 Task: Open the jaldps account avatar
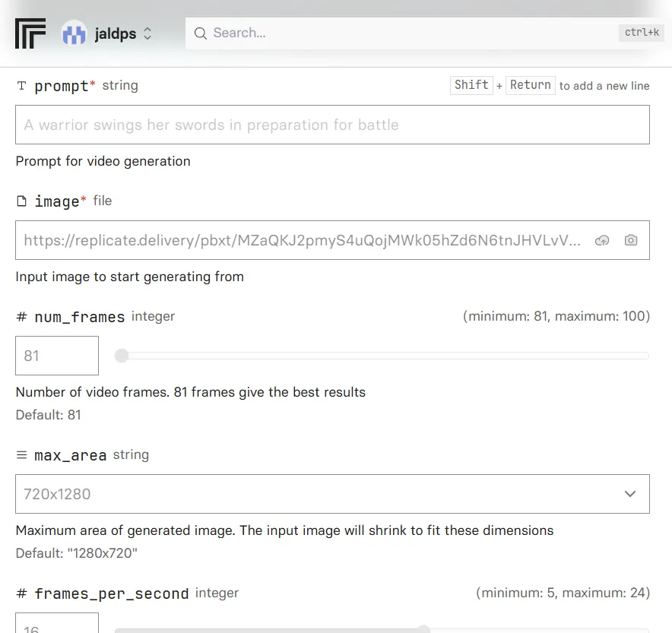pos(74,33)
